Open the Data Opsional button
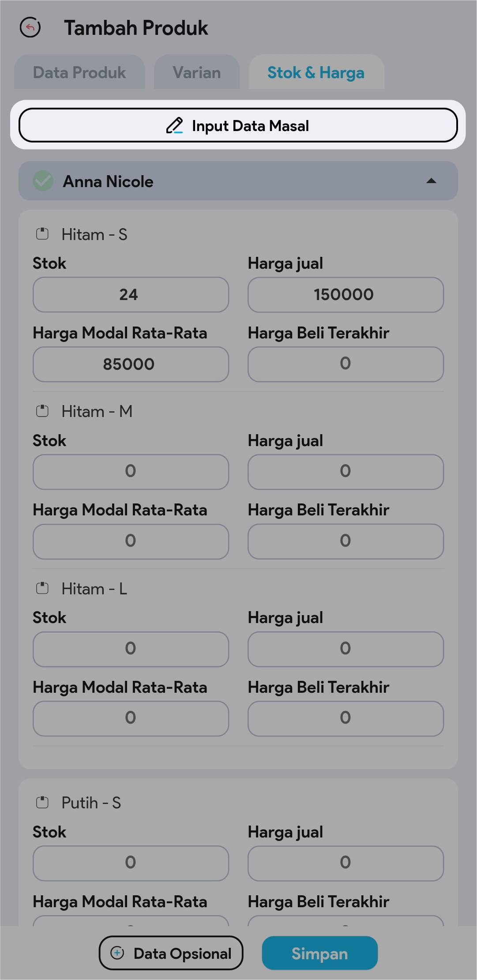 coord(171,953)
